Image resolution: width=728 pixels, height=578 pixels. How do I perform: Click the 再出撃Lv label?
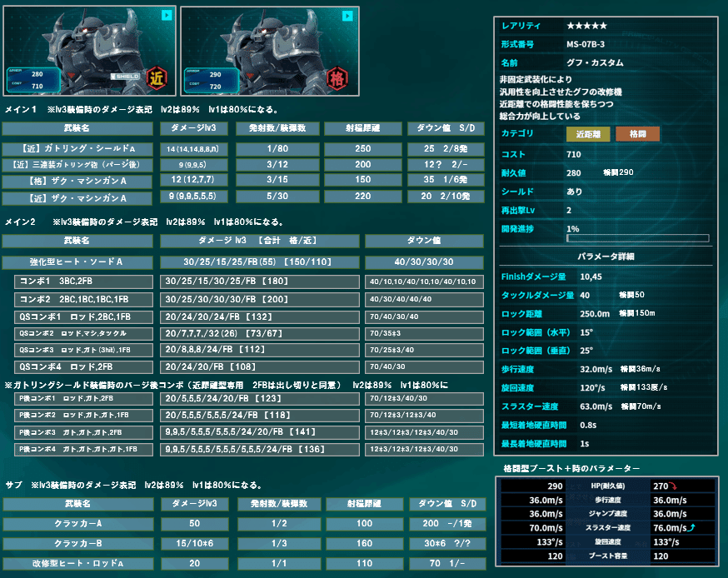tap(517, 211)
